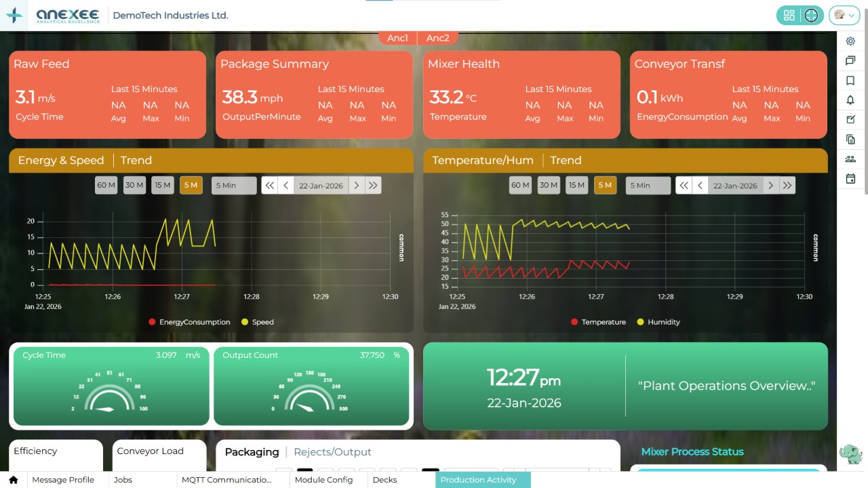Image resolution: width=868 pixels, height=488 pixels.
Task: Open the calendar icon in the sidebar
Action: (850, 178)
